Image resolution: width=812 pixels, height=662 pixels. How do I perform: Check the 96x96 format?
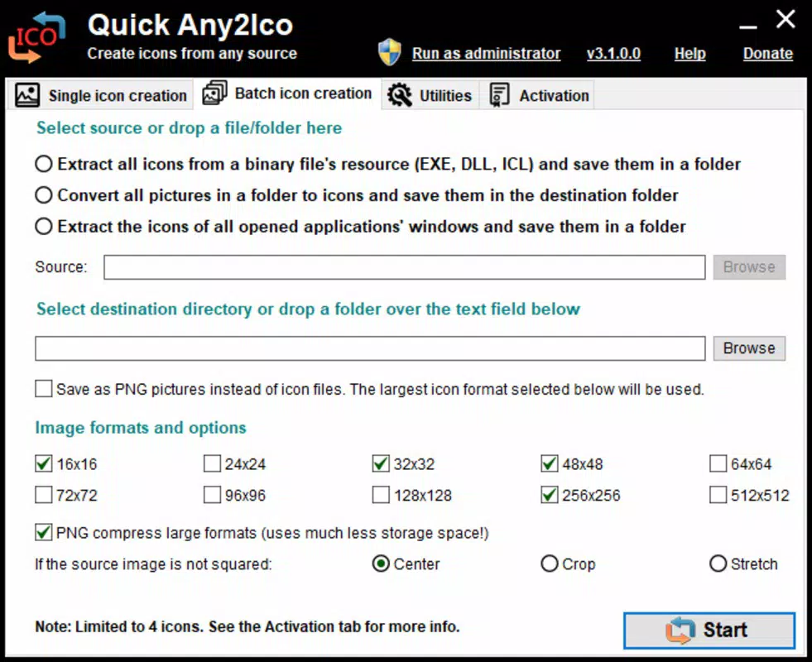point(213,495)
